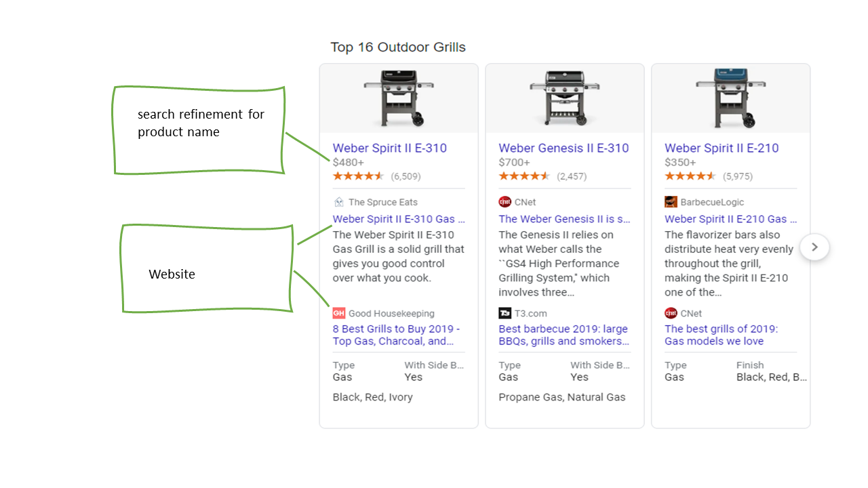Open Weber Genesis II E-310 product title

coord(564,148)
